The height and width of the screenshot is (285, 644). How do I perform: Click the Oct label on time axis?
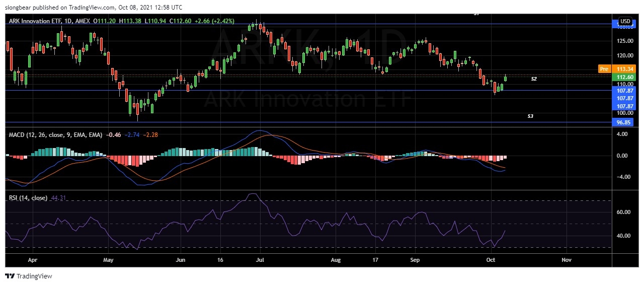491,260
